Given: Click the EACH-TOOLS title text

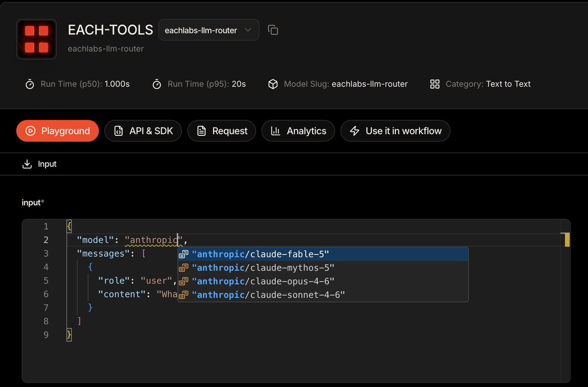Looking at the screenshot, I should 110,30.
